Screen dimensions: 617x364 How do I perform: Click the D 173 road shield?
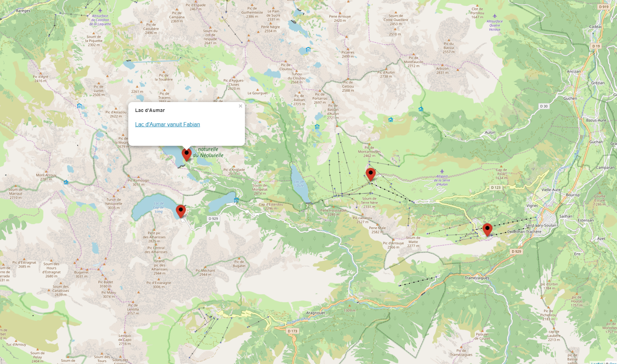pyautogui.click(x=292, y=331)
